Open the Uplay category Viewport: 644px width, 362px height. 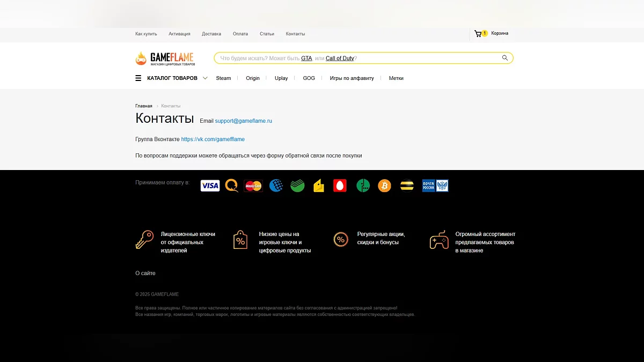[x=281, y=78]
